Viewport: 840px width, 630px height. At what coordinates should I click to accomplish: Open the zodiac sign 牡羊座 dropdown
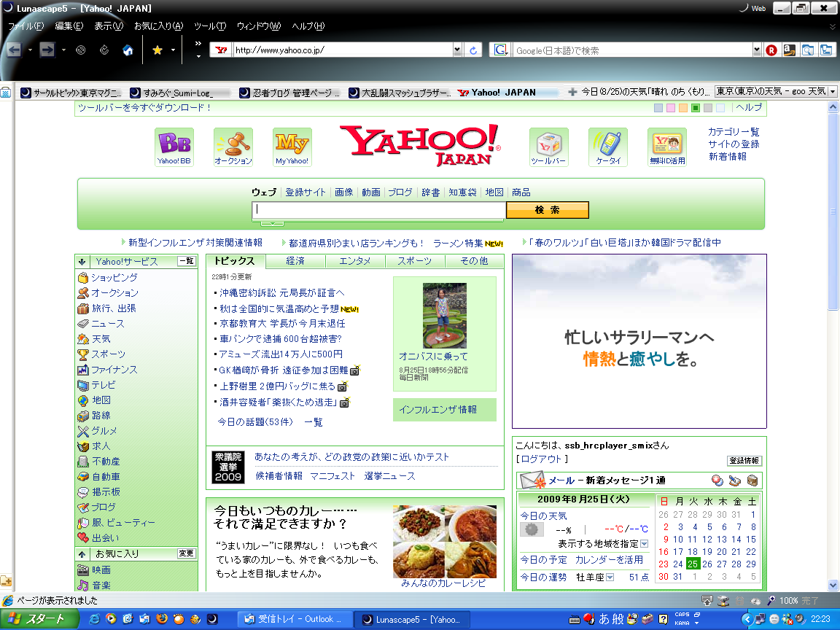tap(610, 577)
